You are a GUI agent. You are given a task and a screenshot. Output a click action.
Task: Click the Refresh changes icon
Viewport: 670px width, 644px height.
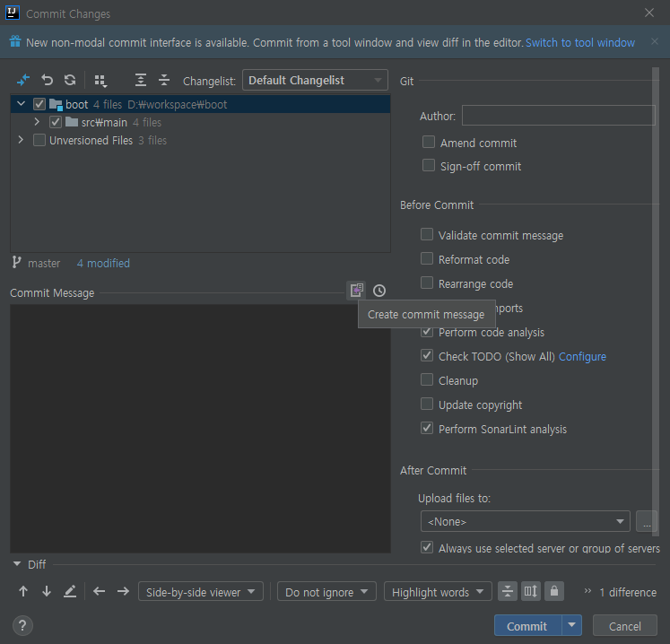(x=70, y=80)
